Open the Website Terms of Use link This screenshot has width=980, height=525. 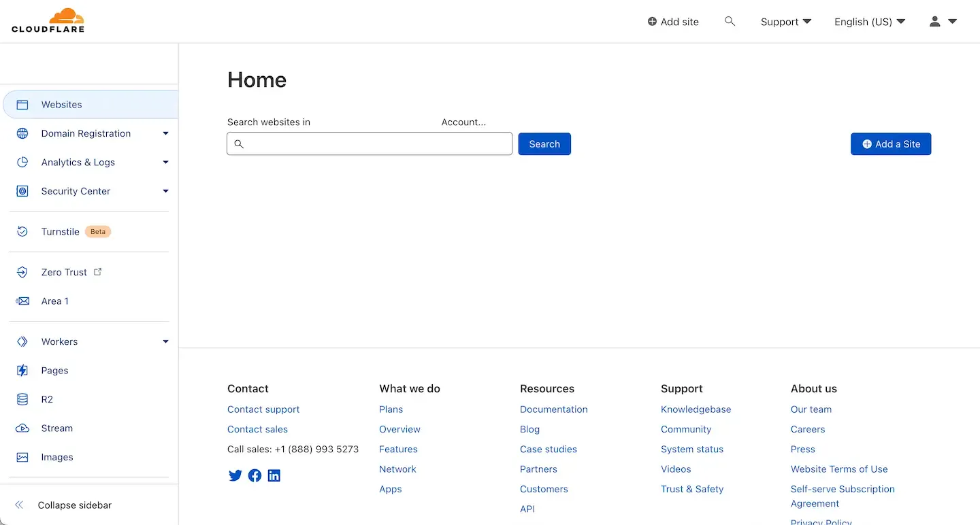pyautogui.click(x=839, y=469)
